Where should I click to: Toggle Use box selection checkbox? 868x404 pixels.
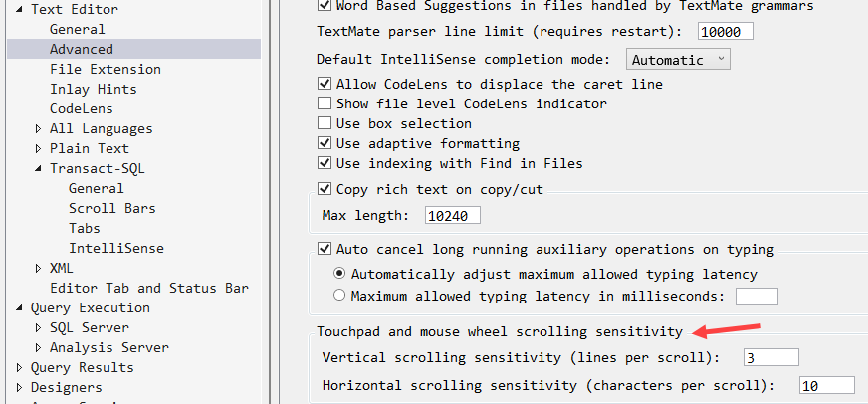pyautogui.click(x=324, y=123)
